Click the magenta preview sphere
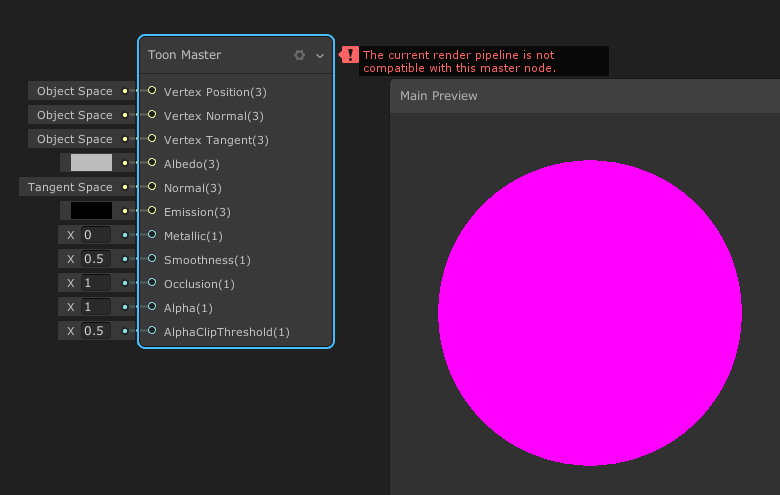This screenshot has height=495, width=780. point(590,313)
